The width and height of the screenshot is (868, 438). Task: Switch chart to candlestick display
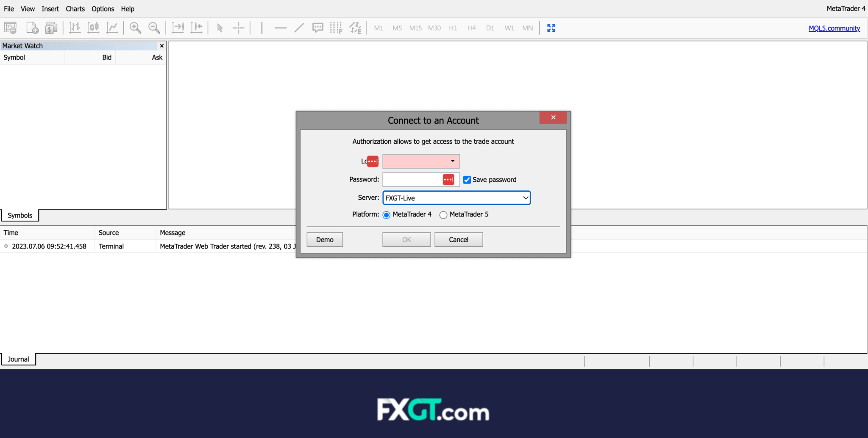[93, 28]
